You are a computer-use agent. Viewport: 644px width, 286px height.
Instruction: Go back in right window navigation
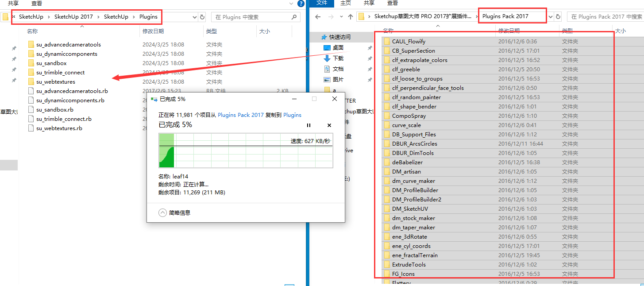(317, 17)
